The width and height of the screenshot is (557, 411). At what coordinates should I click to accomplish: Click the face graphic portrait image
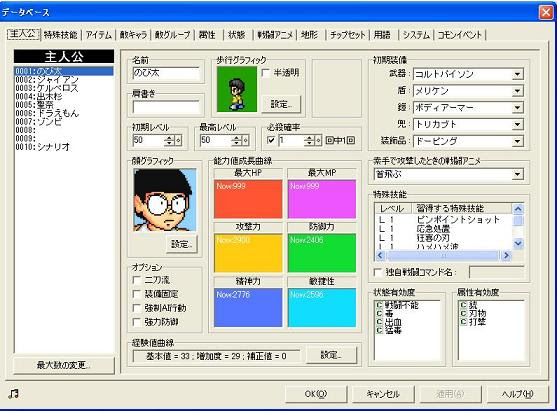[165, 200]
